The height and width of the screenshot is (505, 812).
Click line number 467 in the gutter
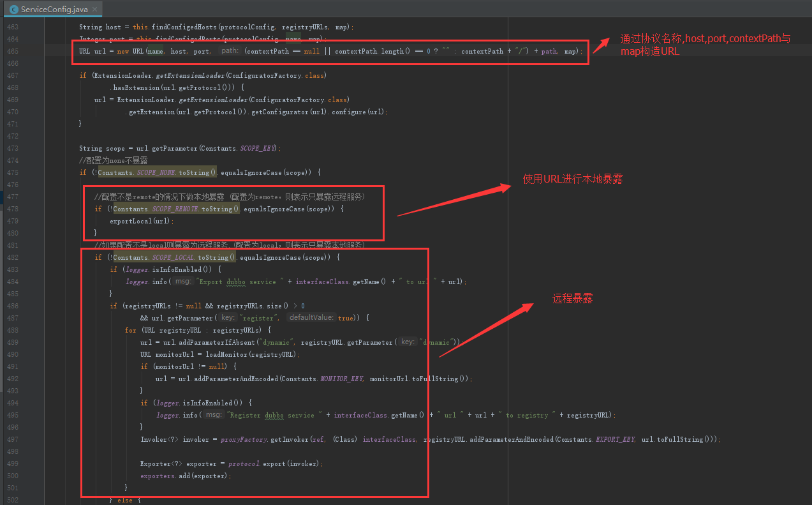pyautogui.click(x=11, y=75)
